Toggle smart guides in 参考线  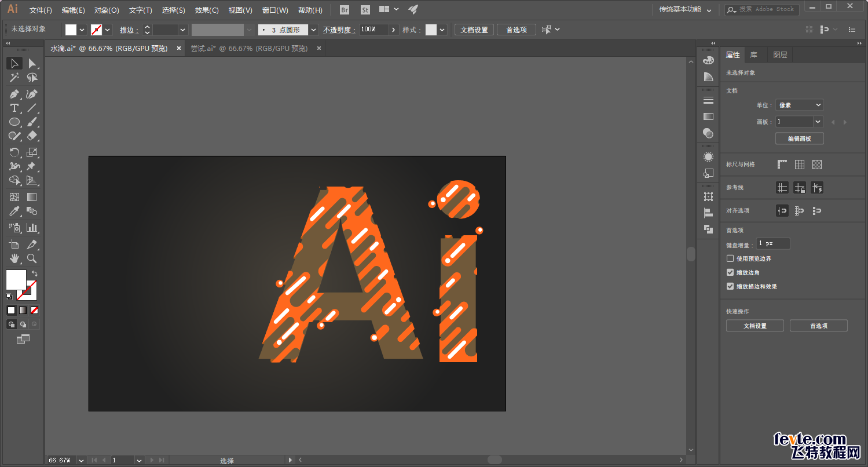[x=817, y=188]
